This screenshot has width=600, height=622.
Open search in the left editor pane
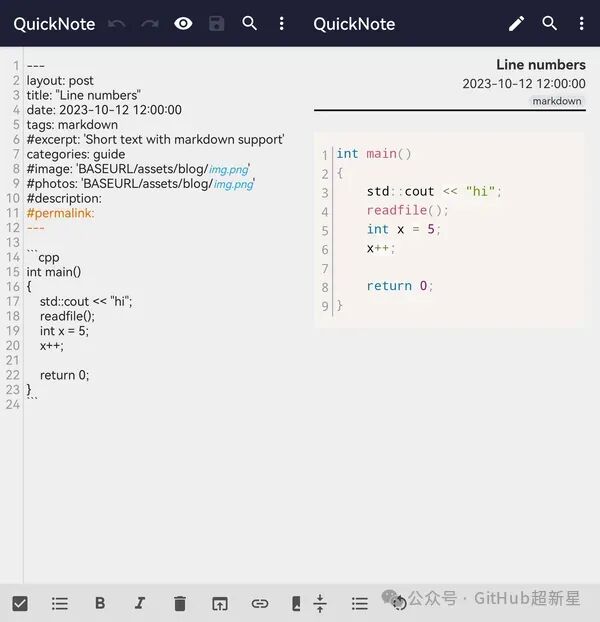coord(249,24)
